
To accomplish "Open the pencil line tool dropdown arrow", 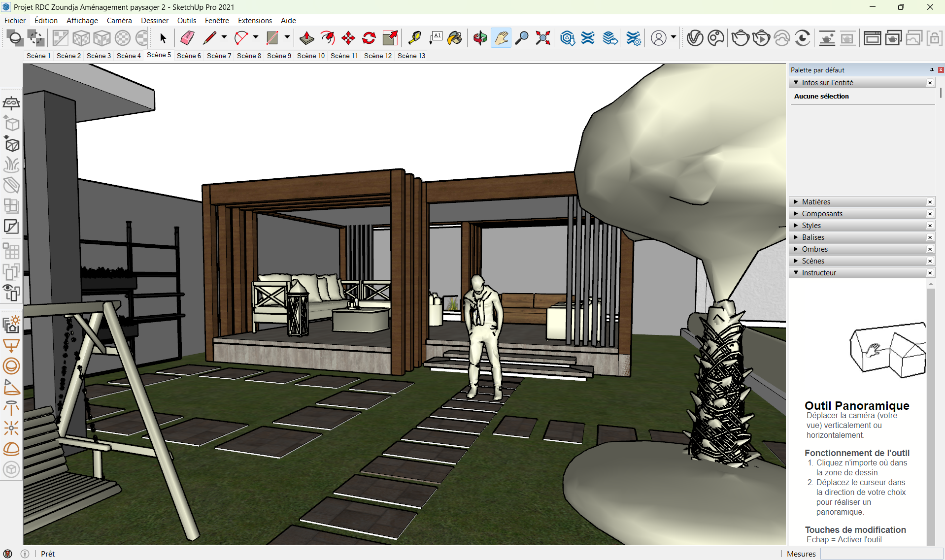I will pyautogui.click(x=224, y=37).
